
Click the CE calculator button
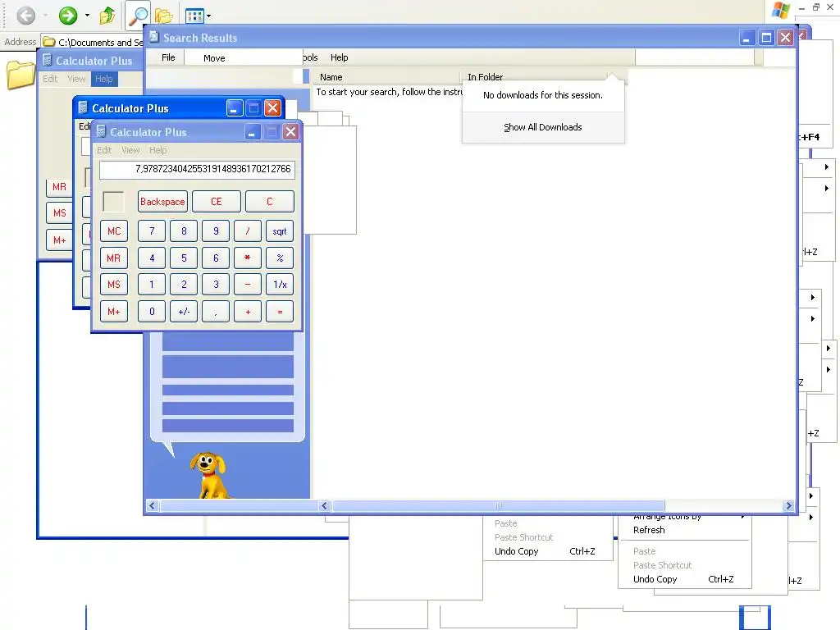point(216,202)
